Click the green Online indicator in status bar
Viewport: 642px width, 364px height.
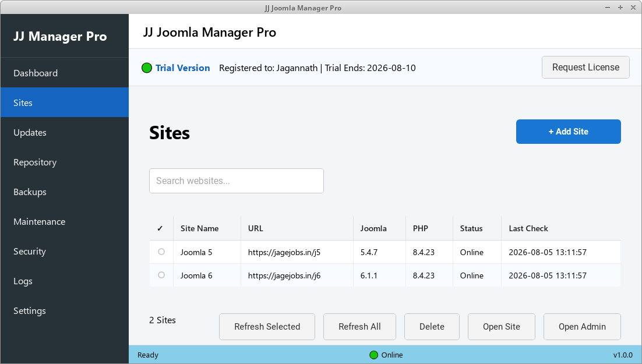(x=373, y=355)
